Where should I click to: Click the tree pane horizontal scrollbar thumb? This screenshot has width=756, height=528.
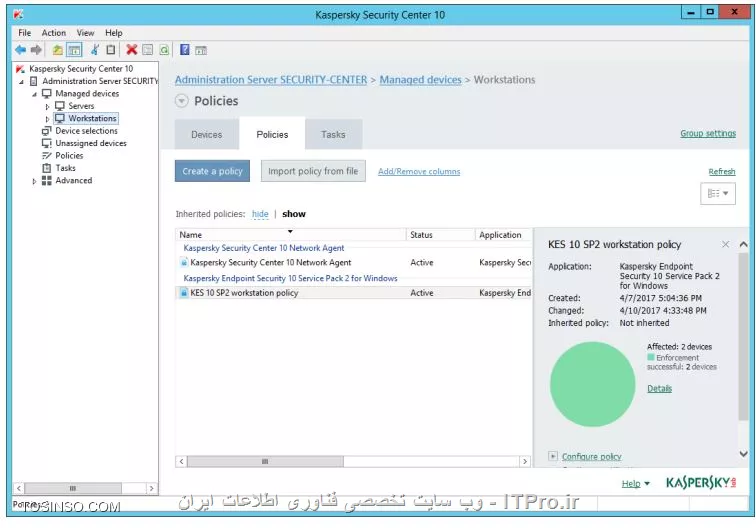tap(73, 488)
